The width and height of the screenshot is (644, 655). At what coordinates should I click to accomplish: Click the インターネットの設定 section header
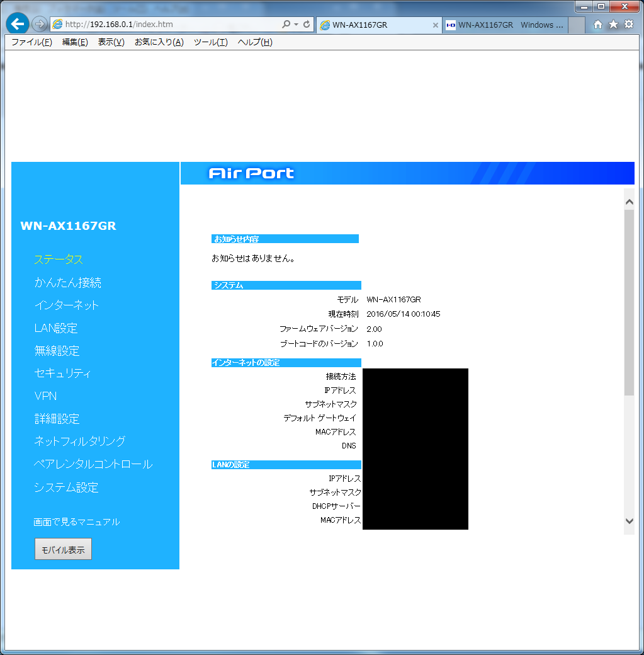(286, 363)
